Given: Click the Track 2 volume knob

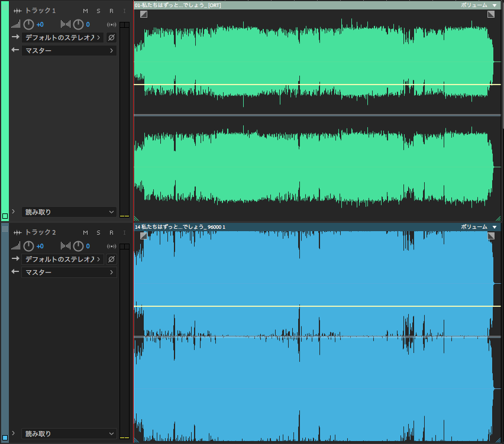Looking at the screenshot, I should click(x=28, y=246).
